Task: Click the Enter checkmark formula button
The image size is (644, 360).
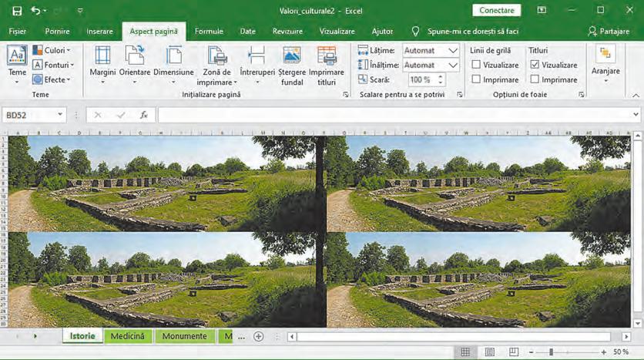Action: click(x=121, y=115)
